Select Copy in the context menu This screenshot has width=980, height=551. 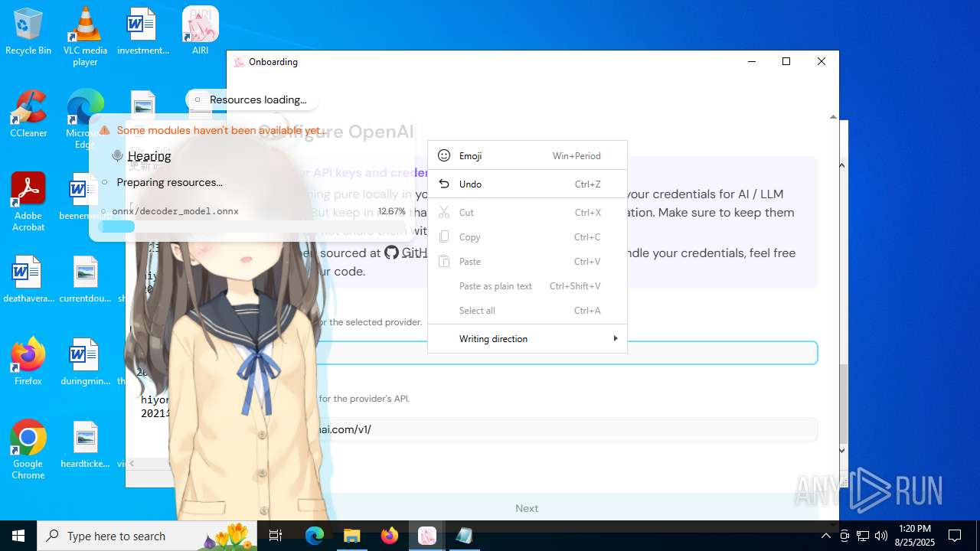pos(528,237)
